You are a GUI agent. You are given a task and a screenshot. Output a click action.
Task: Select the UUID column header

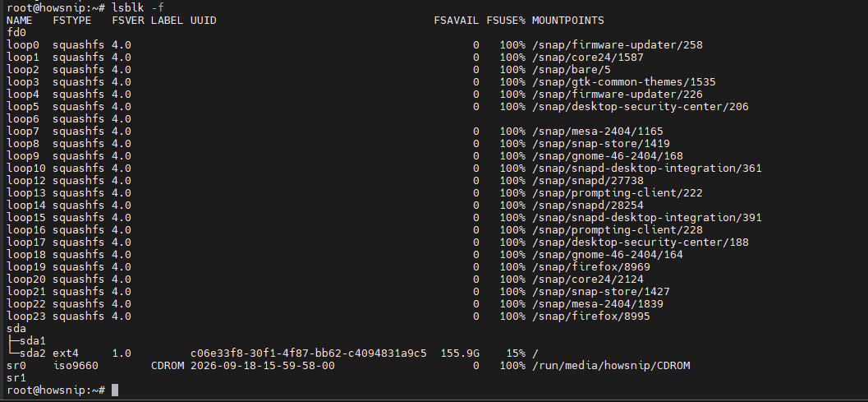click(203, 21)
